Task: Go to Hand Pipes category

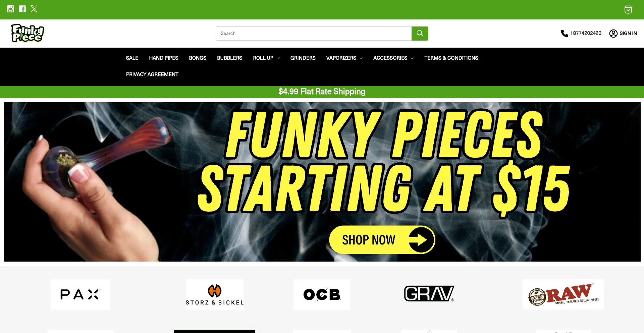Action: click(x=164, y=58)
